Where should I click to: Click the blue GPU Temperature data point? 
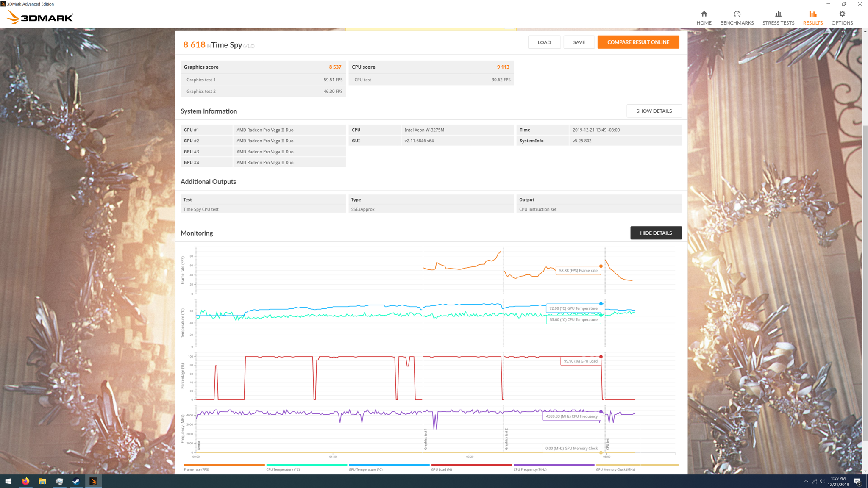[x=601, y=304]
